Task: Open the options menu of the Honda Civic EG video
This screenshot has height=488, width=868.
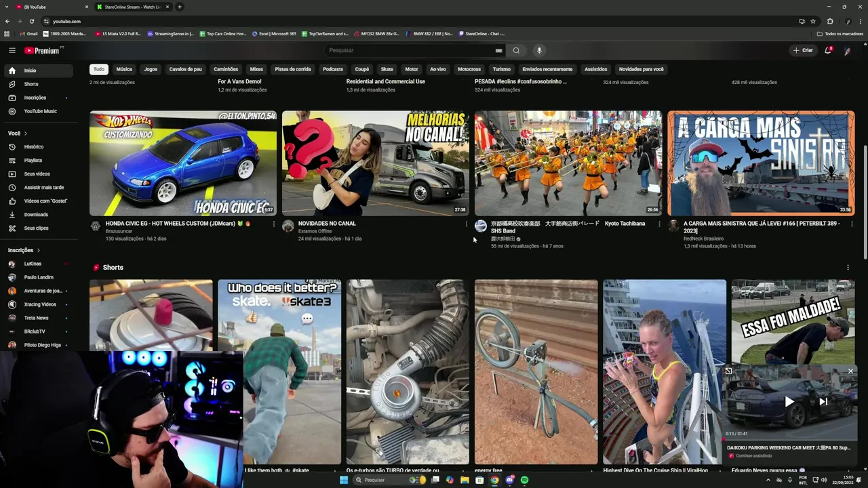Action: [273, 224]
